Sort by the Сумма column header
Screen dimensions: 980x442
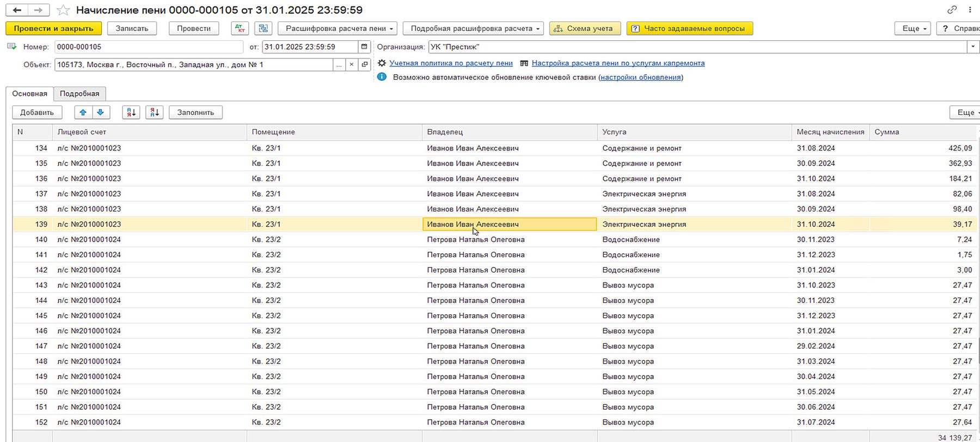coord(923,132)
